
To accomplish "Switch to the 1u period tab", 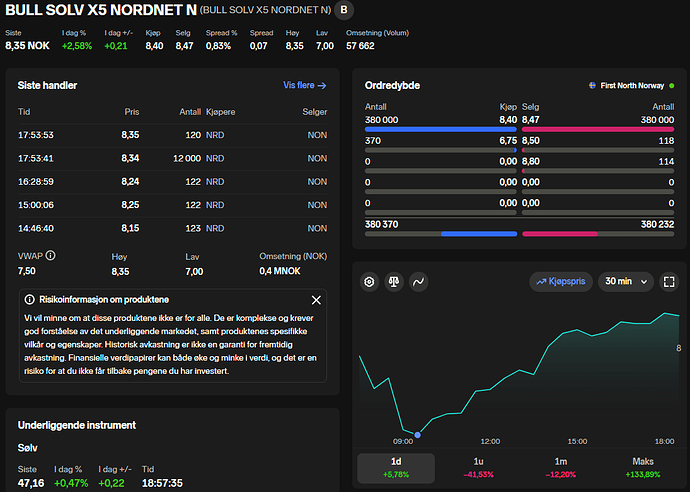I will pyautogui.click(x=482, y=467).
